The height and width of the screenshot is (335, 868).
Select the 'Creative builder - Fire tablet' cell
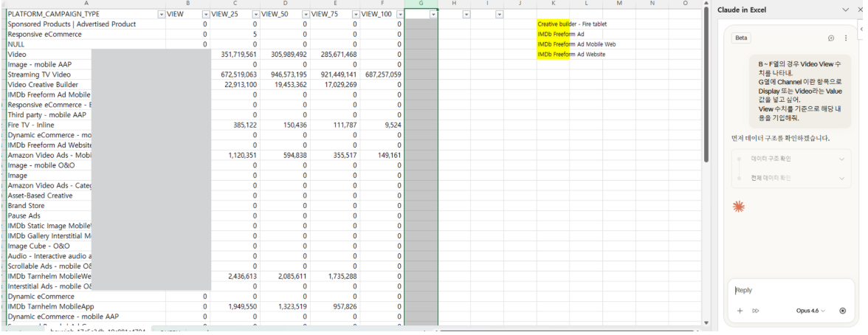tap(553, 24)
